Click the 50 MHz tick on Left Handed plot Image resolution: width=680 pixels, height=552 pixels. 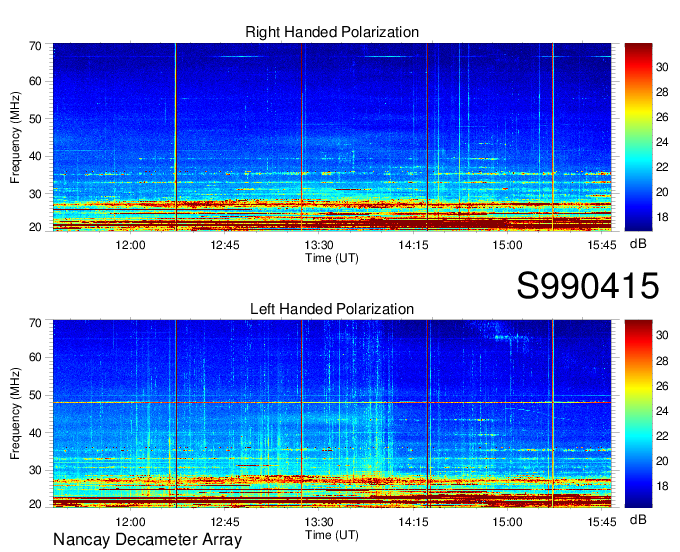(x=35, y=395)
